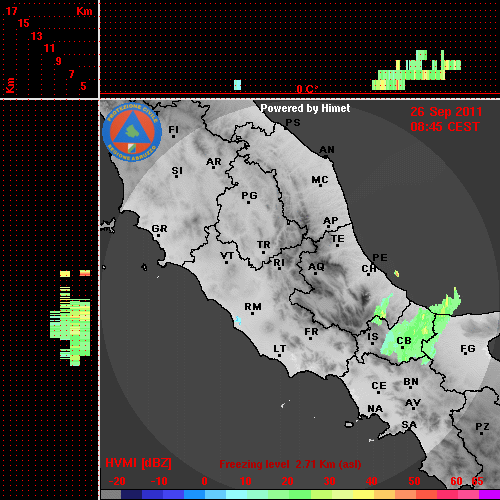Click the city label 'VT' on the map
The height and width of the screenshot is (500, 500).
tap(227, 256)
